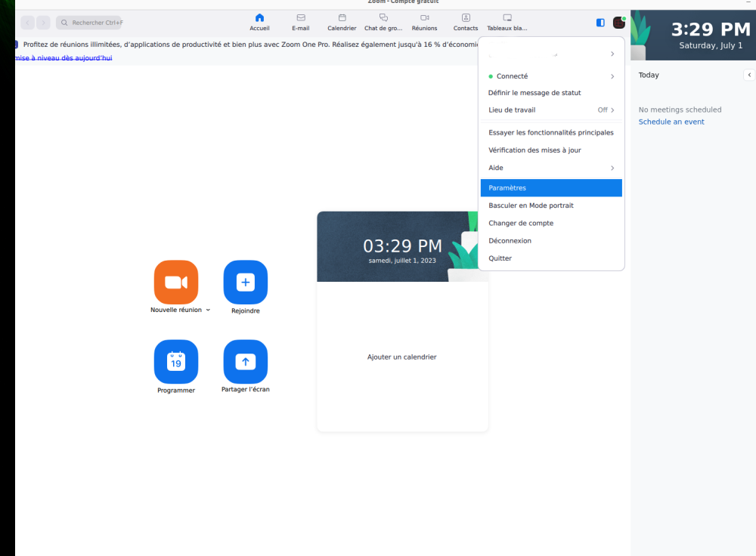Switch to the Chat de groupe tab
Screen dimensions: 756x556
(x=383, y=22)
